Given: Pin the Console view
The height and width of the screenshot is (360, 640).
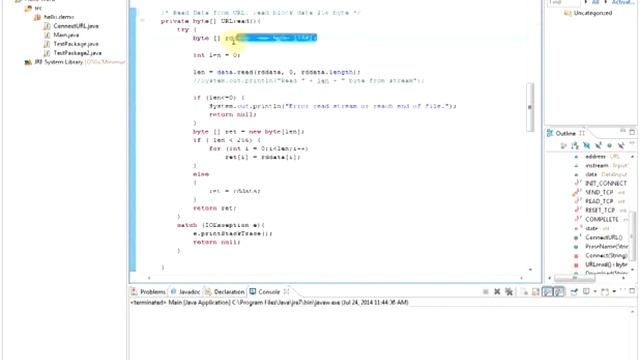Looking at the screenshot, I should [574, 292].
